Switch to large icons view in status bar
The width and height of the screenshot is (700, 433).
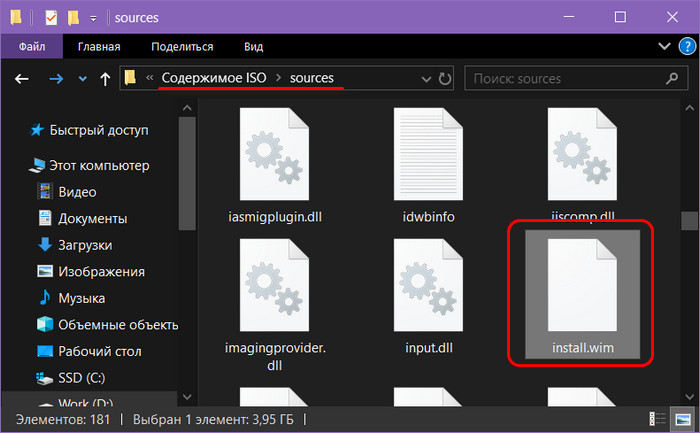tap(683, 419)
